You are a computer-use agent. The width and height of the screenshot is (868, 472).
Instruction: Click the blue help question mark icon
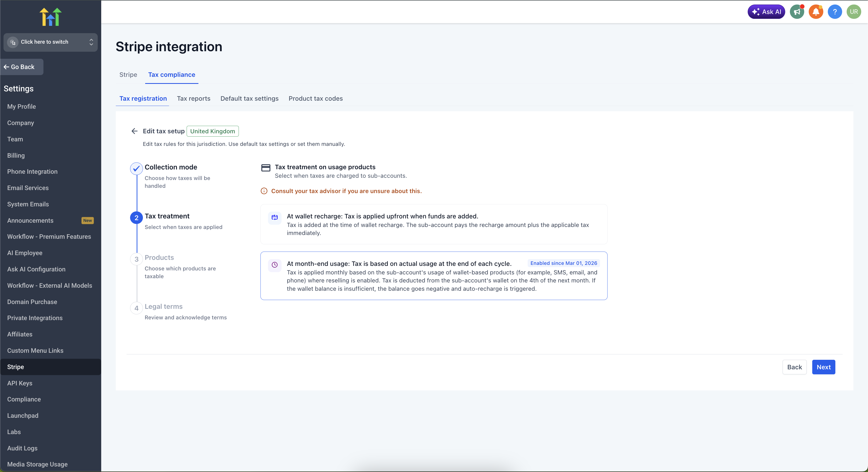pos(835,12)
